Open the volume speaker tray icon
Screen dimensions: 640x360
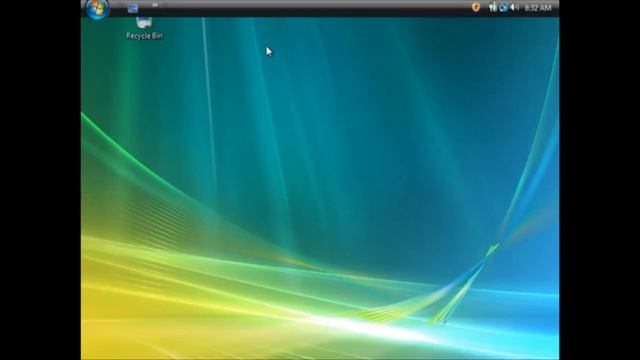pyautogui.click(x=514, y=7)
